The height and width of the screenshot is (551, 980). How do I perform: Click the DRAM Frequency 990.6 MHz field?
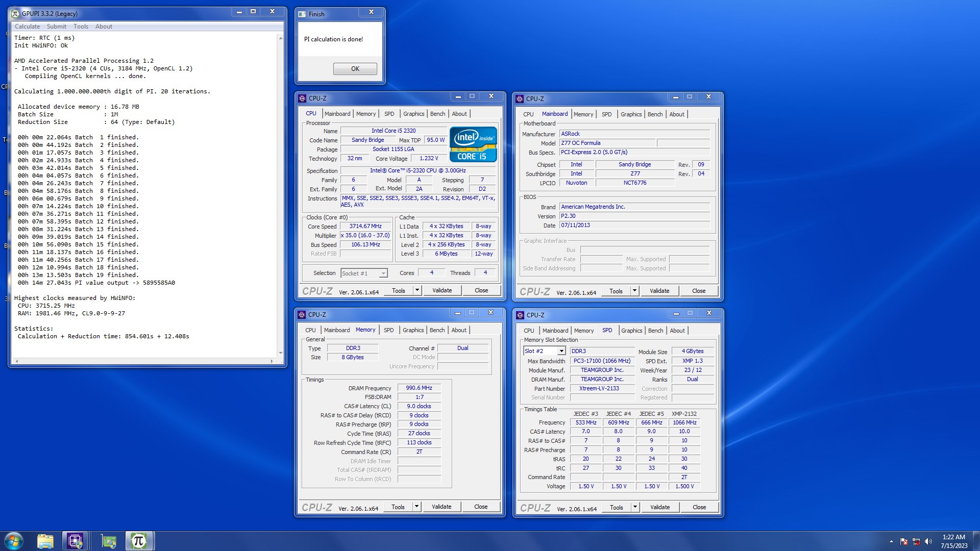click(419, 388)
